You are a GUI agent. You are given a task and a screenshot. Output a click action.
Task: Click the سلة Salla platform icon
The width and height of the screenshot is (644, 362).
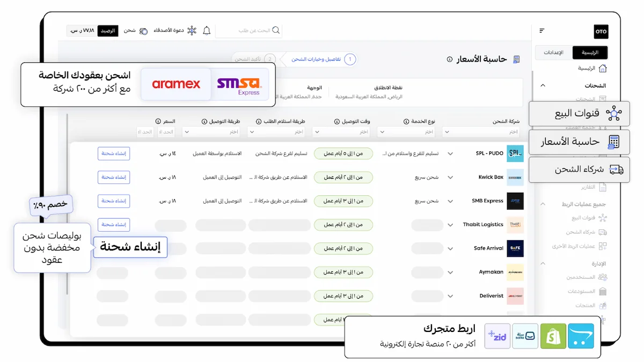(x=525, y=336)
